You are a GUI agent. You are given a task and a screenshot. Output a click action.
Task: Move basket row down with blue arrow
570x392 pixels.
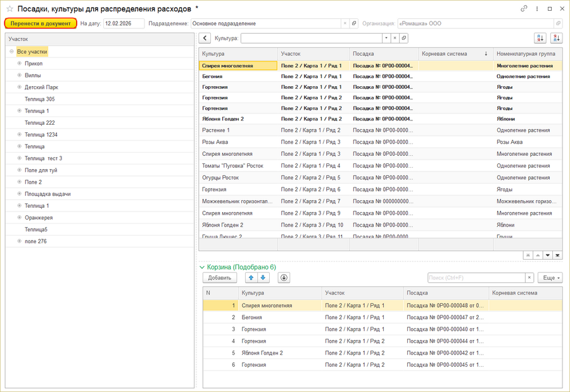263,277
